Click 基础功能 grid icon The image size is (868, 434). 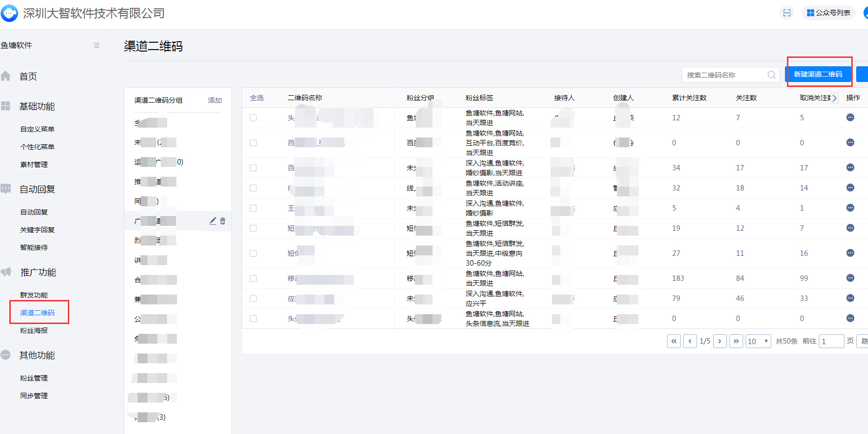point(6,106)
